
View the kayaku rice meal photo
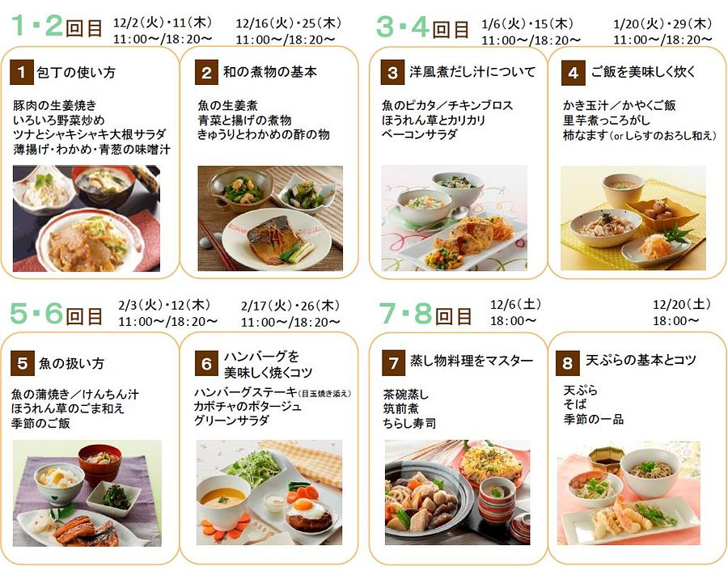tap(633, 218)
